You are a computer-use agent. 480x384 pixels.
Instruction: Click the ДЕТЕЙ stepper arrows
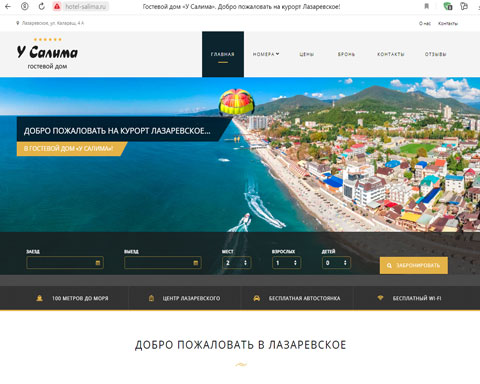coord(345,263)
